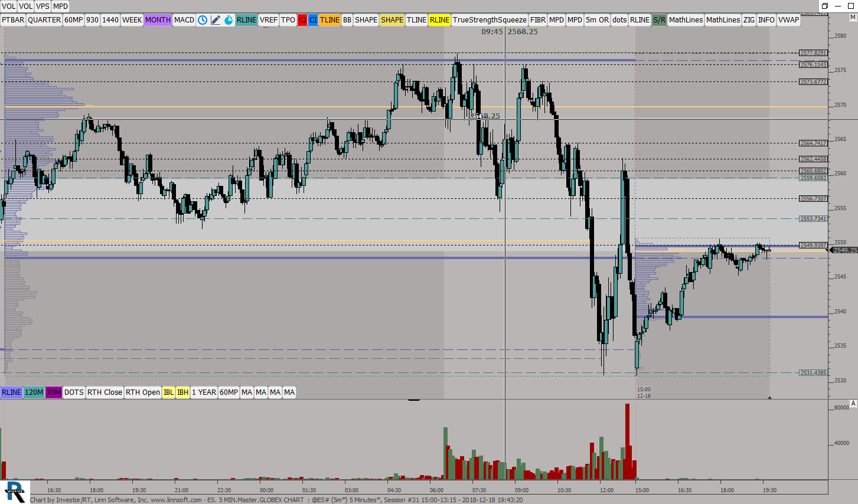The height and width of the screenshot is (504, 858).
Task: Click the current price marker 2549.25 on the axis
Action: coord(844,250)
